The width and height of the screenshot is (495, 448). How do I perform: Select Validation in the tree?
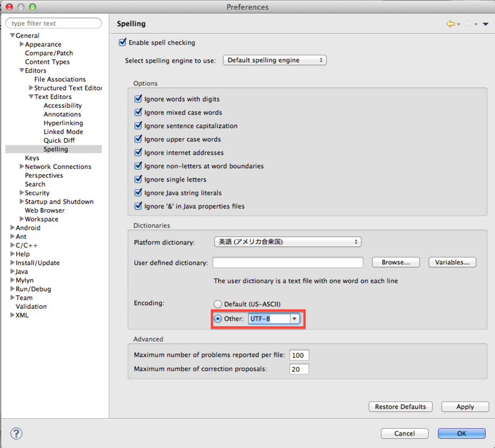[x=31, y=306]
